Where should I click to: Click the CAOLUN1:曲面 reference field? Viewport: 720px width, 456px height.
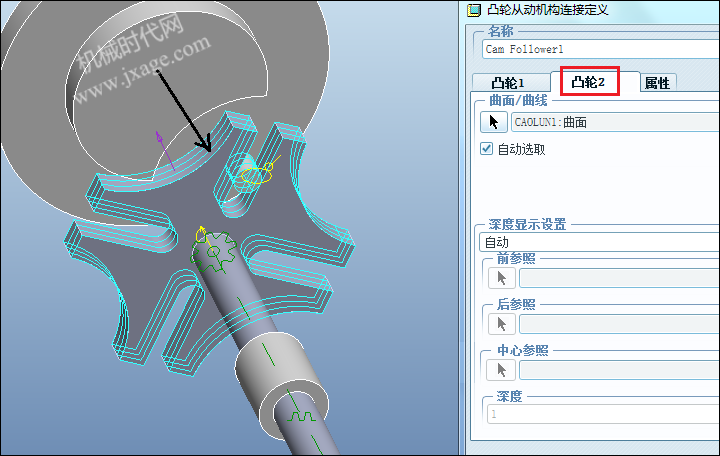615,122
